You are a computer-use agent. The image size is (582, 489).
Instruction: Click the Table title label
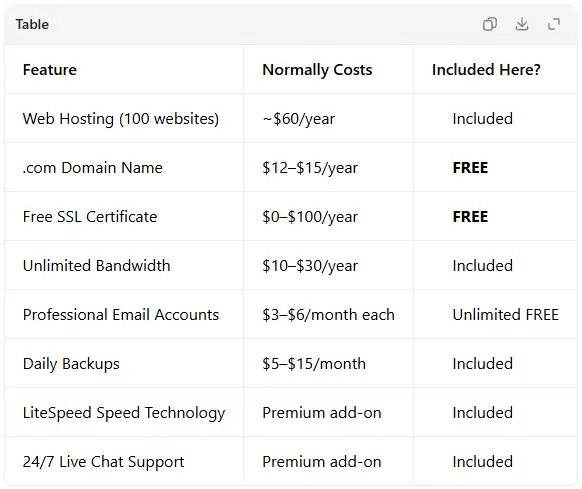[32, 25]
